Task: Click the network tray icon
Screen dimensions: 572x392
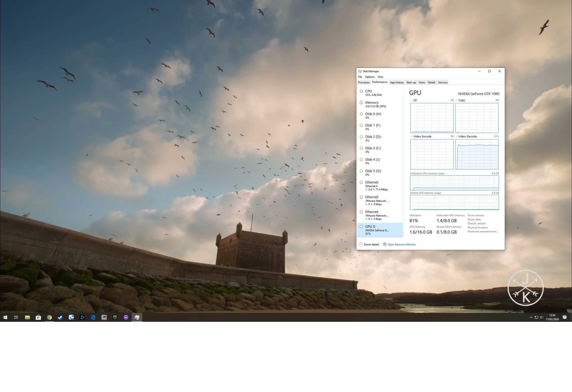Action: 536,317
